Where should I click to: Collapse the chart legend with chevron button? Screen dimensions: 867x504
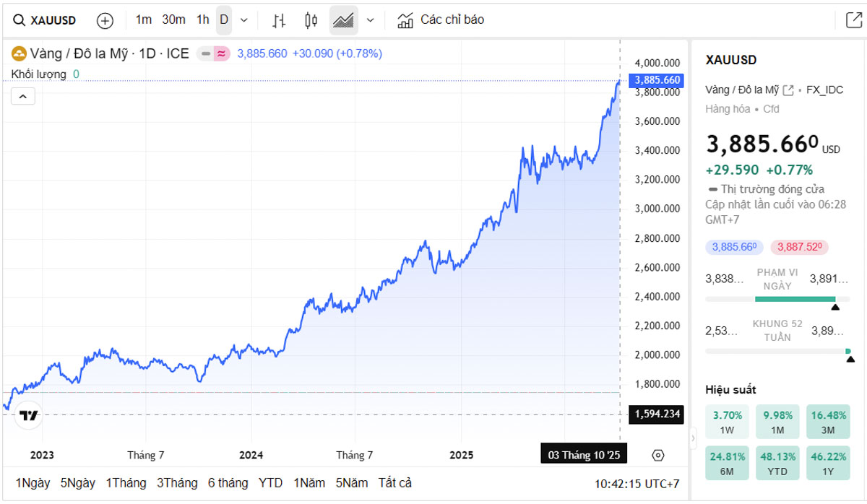tap(23, 96)
